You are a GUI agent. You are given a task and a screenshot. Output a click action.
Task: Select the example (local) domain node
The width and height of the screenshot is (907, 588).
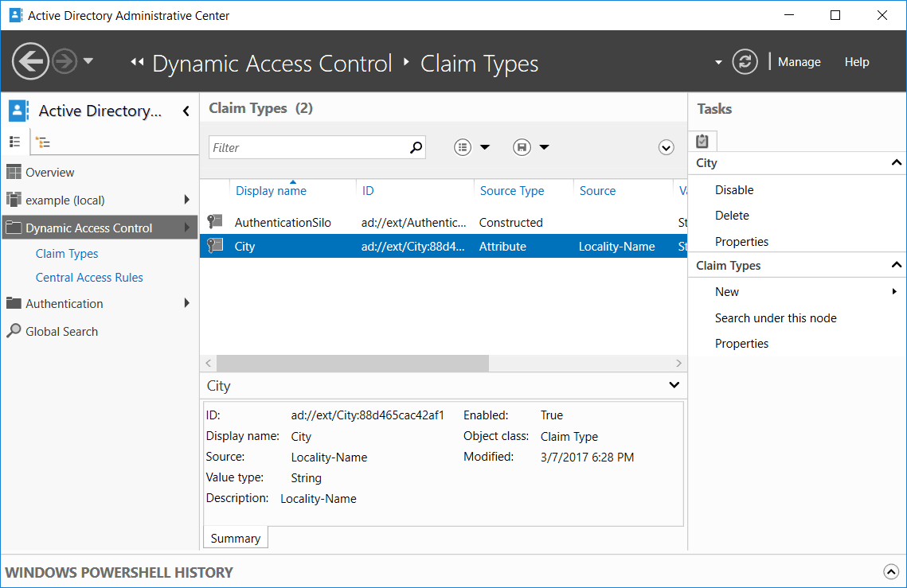(65, 200)
